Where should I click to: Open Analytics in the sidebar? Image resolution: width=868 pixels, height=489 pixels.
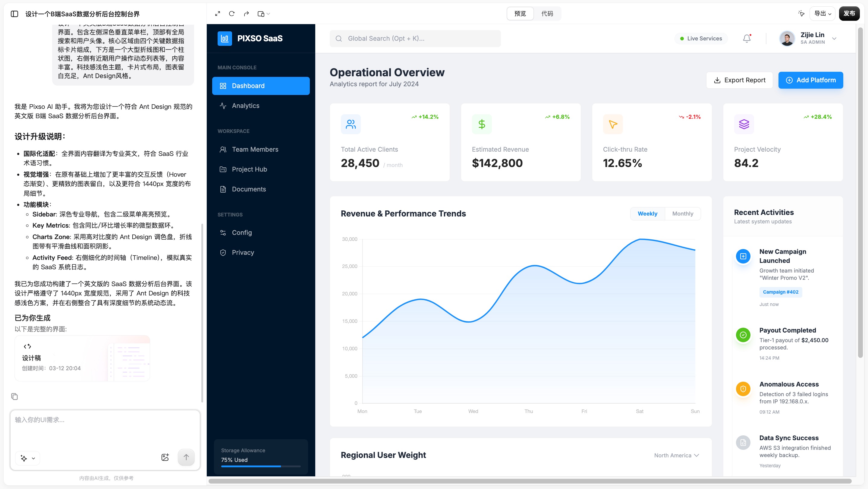pyautogui.click(x=261, y=106)
